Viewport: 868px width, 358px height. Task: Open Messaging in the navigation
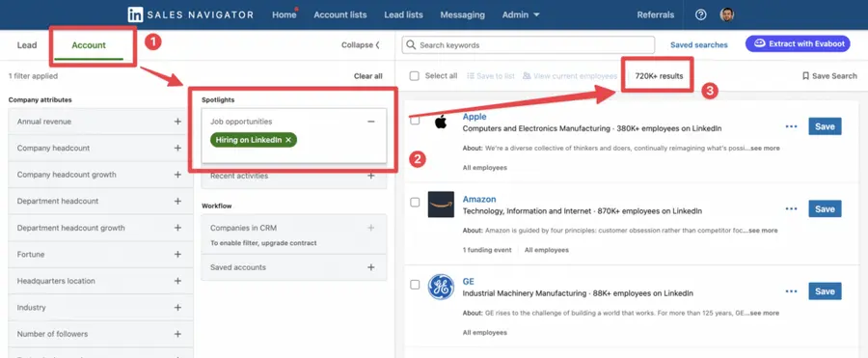point(462,15)
